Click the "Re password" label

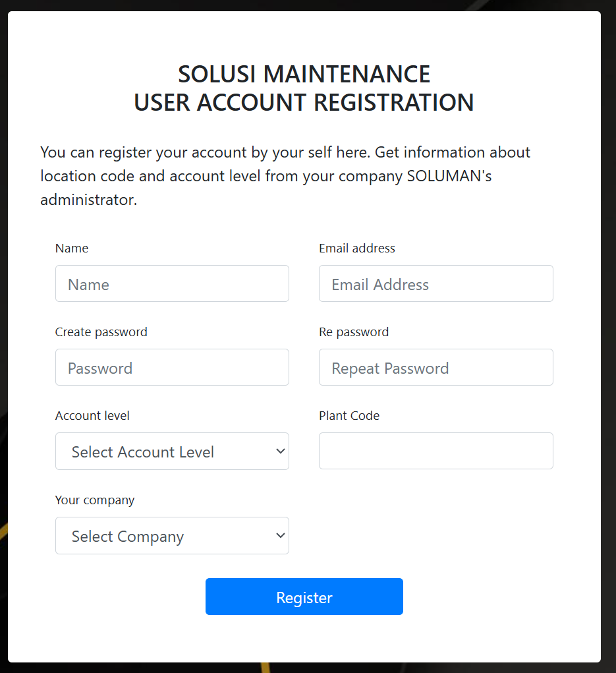pyautogui.click(x=354, y=332)
